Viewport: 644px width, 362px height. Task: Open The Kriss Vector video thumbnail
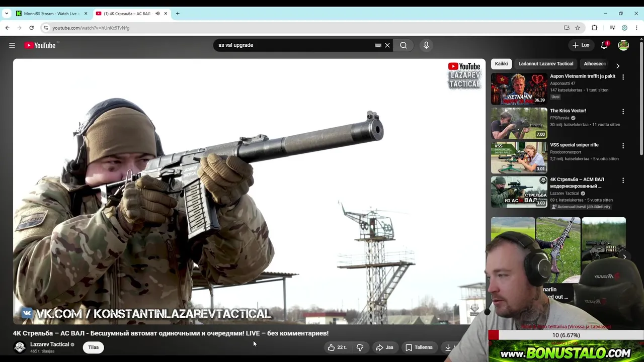pyautogui.click(x=519, y=123)
